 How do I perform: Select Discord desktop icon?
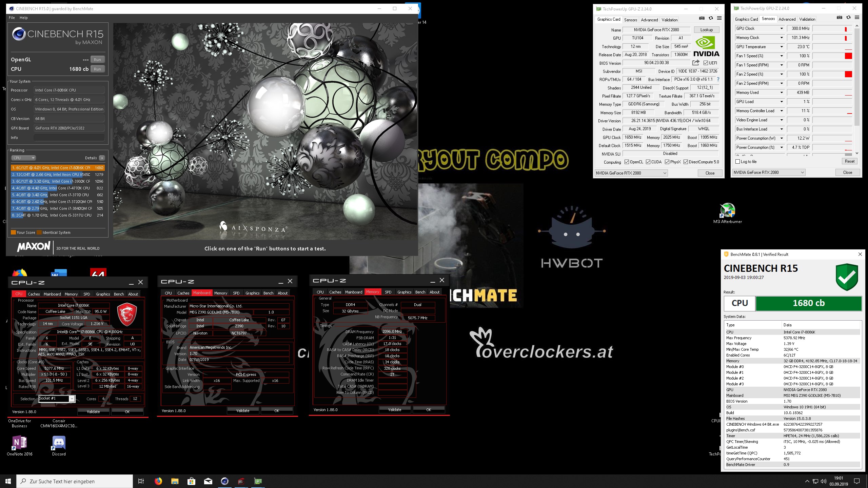tap(59, 445)
